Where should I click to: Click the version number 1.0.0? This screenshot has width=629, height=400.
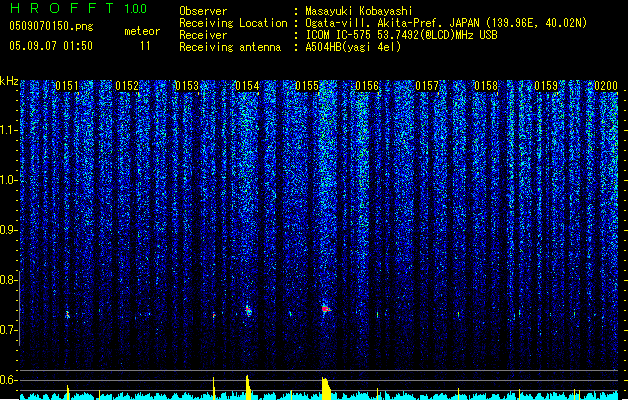pos(136,9)
